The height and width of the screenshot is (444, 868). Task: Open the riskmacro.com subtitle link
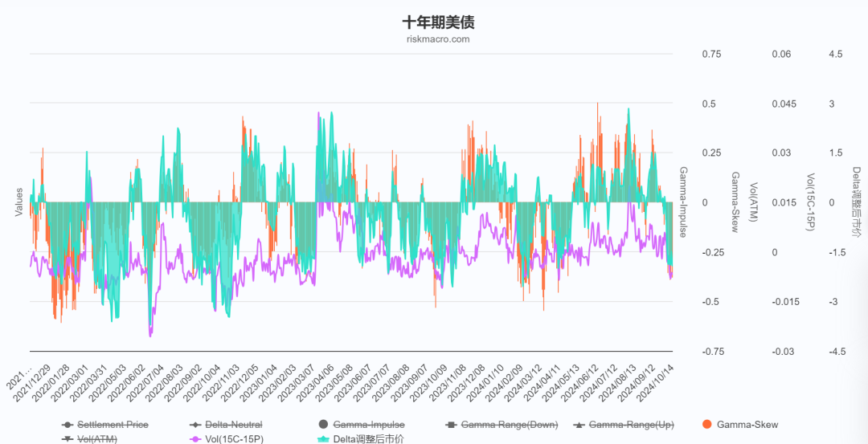[x=438, y=39]
